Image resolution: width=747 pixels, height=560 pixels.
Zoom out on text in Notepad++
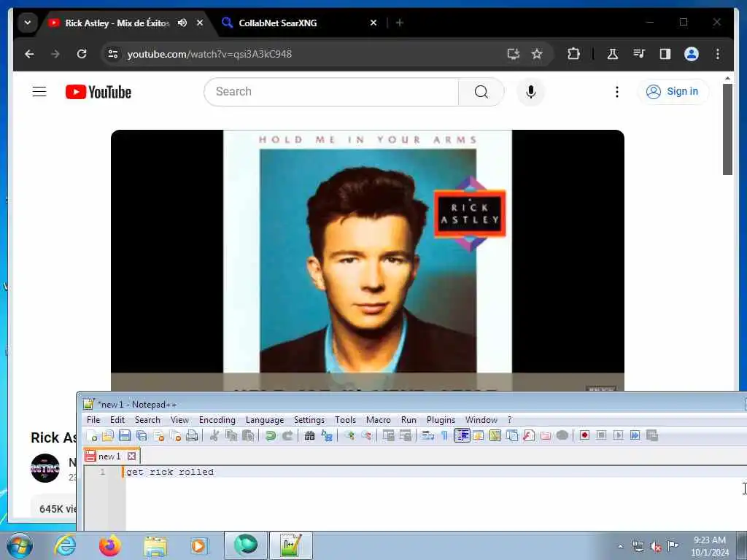click(366, 436)
